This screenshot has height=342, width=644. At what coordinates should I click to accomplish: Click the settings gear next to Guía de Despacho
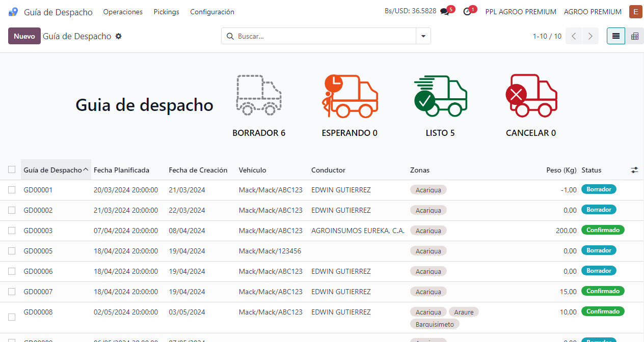pyautogui.click(x=119, y=36)
